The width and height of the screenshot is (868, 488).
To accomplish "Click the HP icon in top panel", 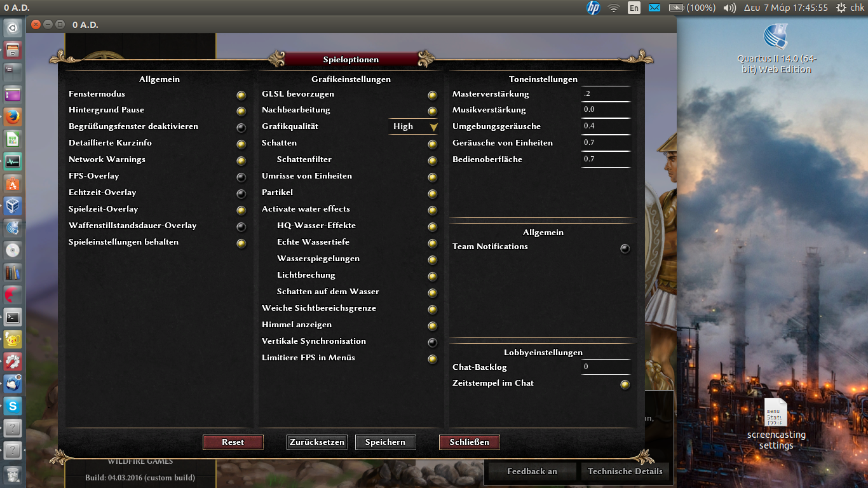I will coord(593,8).
